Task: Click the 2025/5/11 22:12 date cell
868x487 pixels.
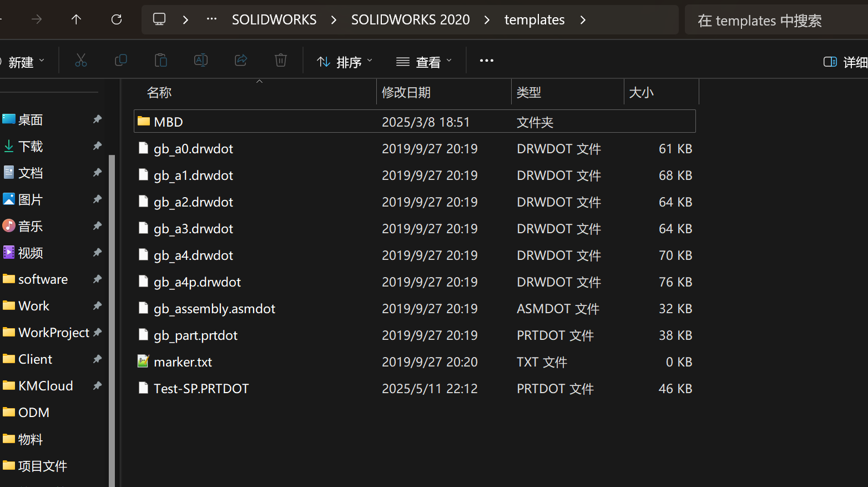Action: pyautogui.click(x=430, y=388)
